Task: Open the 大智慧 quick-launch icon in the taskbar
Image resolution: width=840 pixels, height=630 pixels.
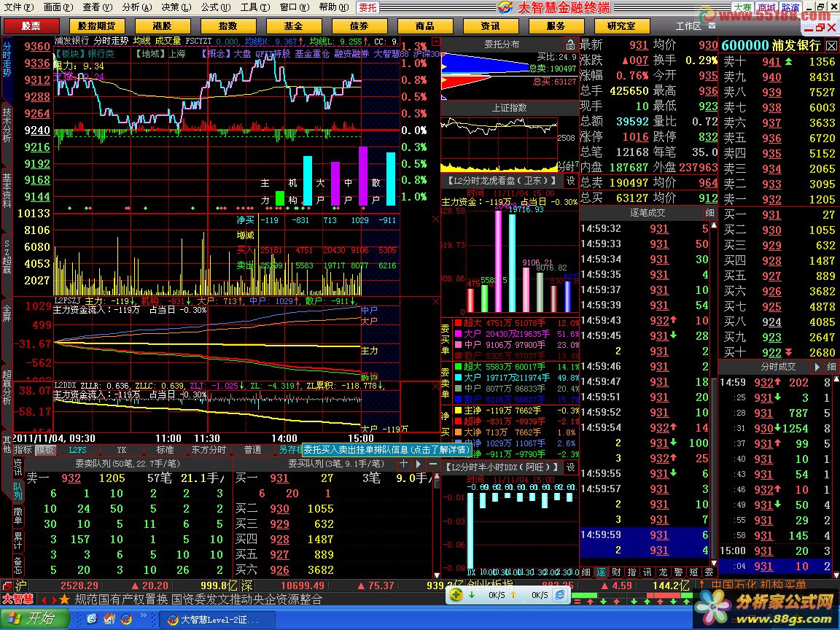Action: pyautogui.click(x=126, y=620)
